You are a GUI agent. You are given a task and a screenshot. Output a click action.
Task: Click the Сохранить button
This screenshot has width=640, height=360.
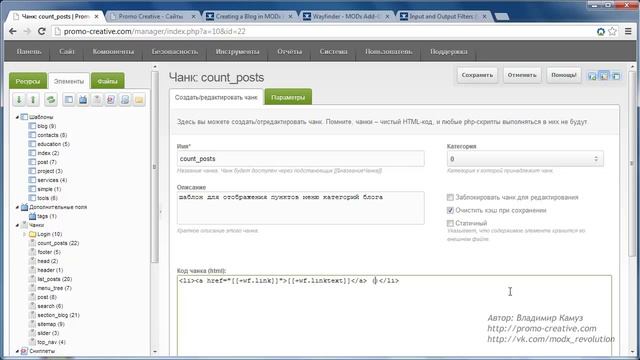click(x=477, y=75)
